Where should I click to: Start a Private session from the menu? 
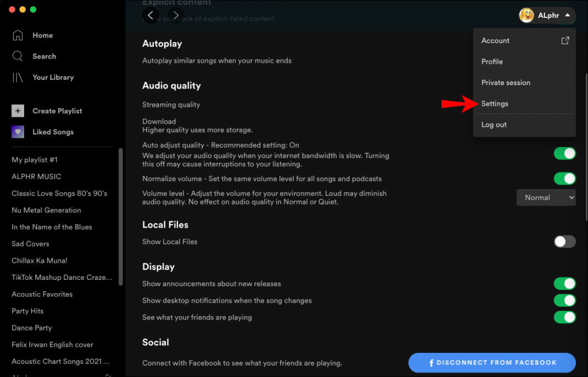505,82
